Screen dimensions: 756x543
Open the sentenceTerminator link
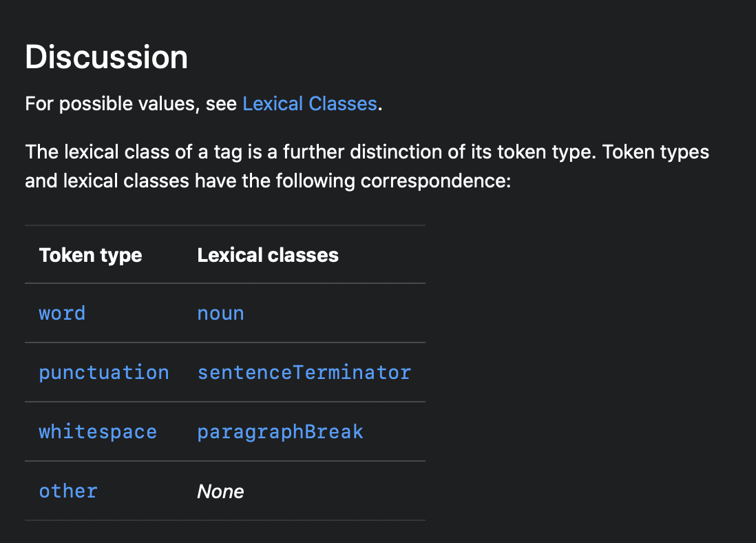304,373
